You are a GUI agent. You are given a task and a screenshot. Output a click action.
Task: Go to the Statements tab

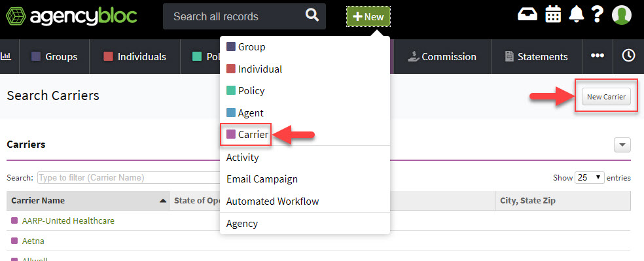[x=537, y=57]
